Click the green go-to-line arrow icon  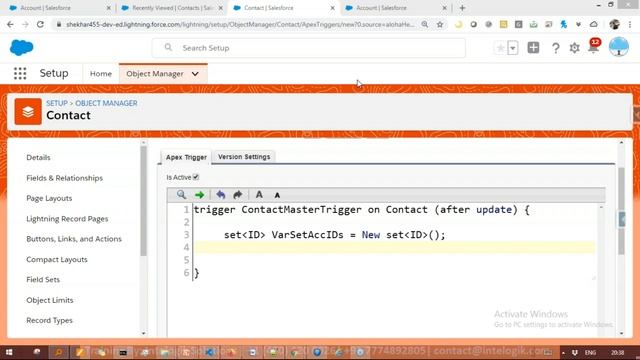[x=200, y=195]
